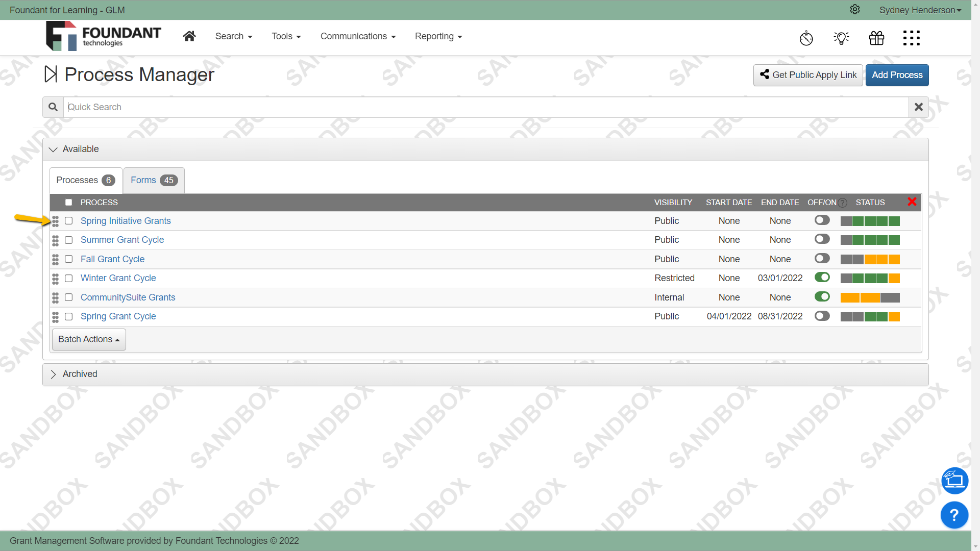Open Winter Grant Cycle process link
Viewport: 980px width, 551px height.
tap(118, 278)
